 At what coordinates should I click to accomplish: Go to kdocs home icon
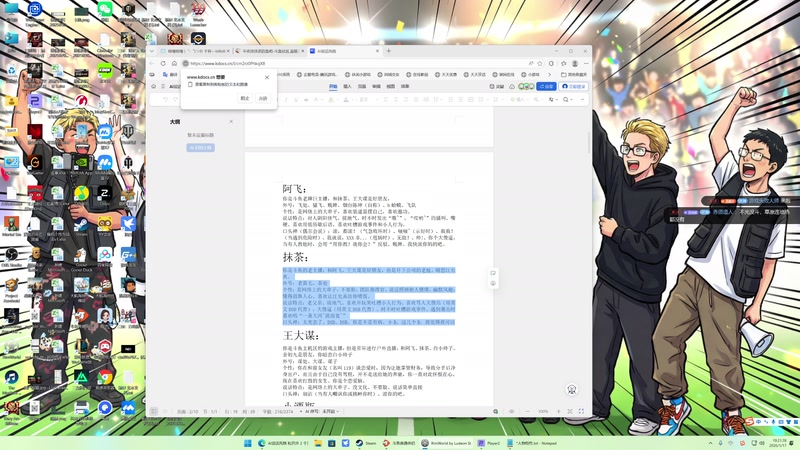coord(154,86)
